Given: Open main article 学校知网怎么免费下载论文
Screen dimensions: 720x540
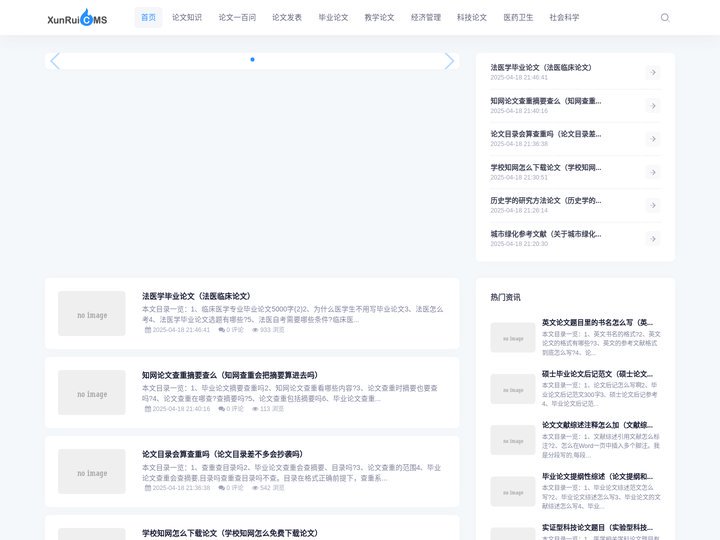Looking at the screenshot, I should [x=230, y=533].
